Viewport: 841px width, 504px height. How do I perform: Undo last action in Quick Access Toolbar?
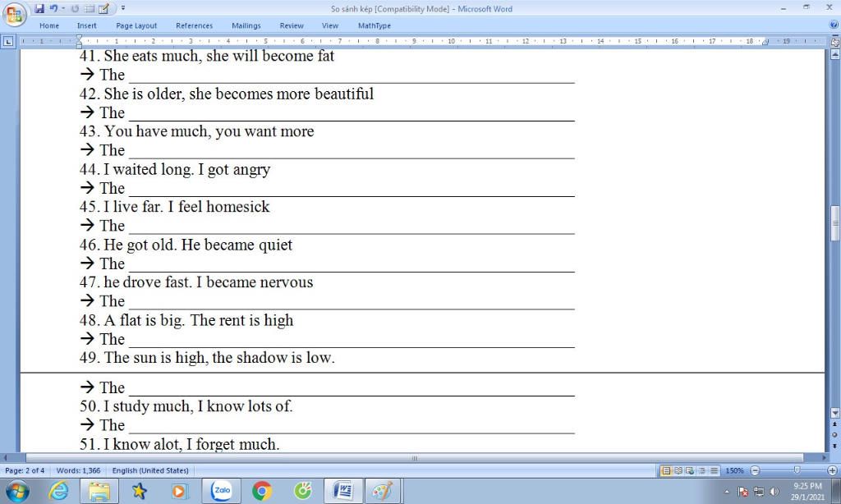pos(53,8)
